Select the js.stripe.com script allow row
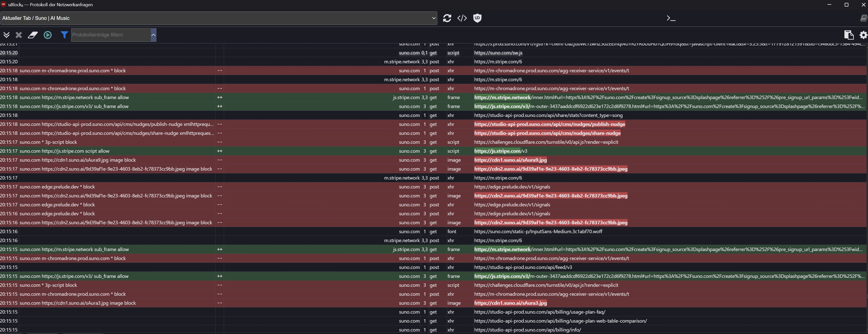This screenshot has height=334, width=868. click(434, 151)
